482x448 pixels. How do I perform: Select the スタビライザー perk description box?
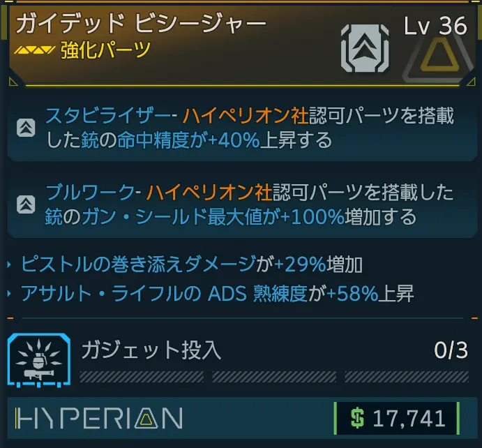click(242, 128)
